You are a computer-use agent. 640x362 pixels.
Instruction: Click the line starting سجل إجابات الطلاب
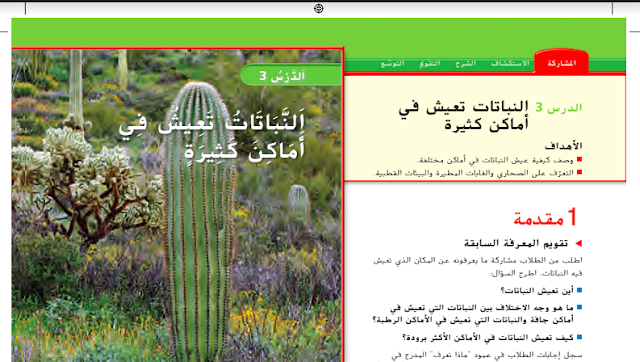(487, 355)
